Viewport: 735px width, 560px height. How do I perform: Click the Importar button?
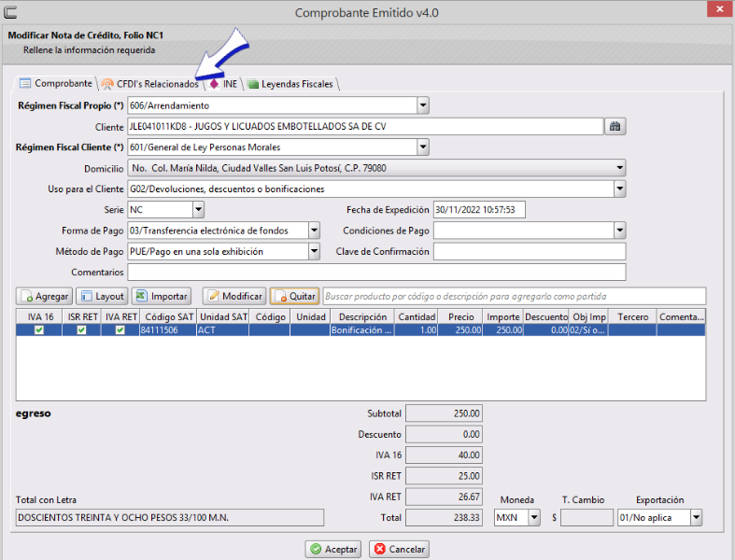click(x=162, y=296)
